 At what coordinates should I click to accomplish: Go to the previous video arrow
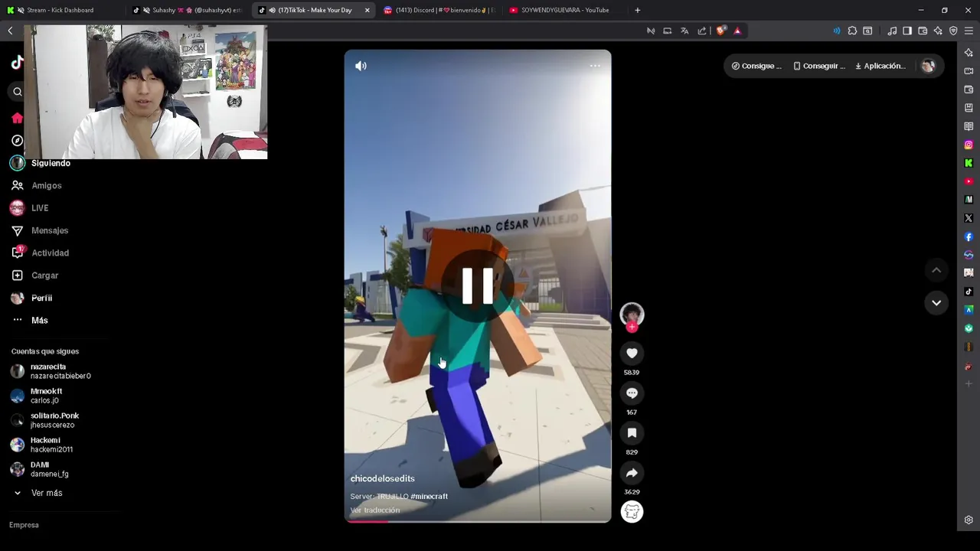(x=936, y=269)
